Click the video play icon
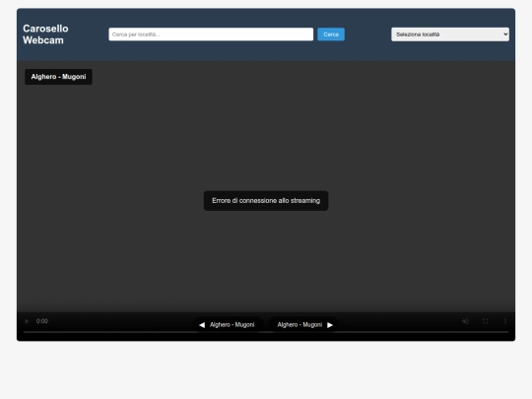The width and height of the screenshot is (532, 399). pyautogui.click(x=27, y=321)
